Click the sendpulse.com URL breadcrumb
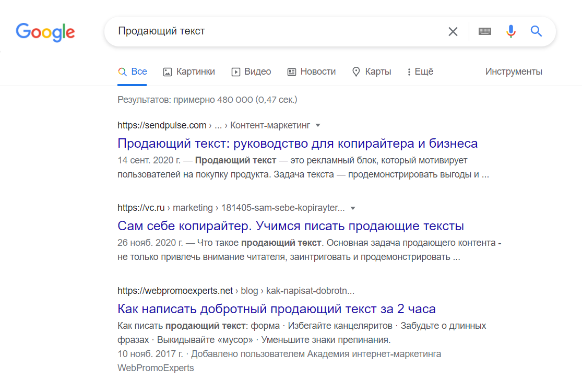 (162, 125)
